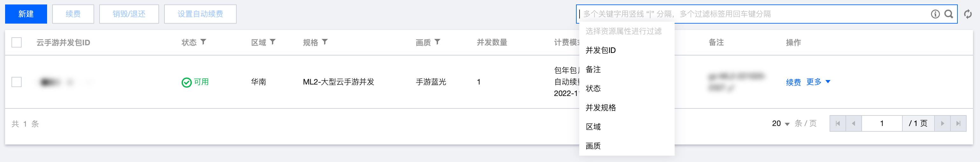Open the 画质 column filter icon
Screen dimensions: 980x162
click(437, 41)
